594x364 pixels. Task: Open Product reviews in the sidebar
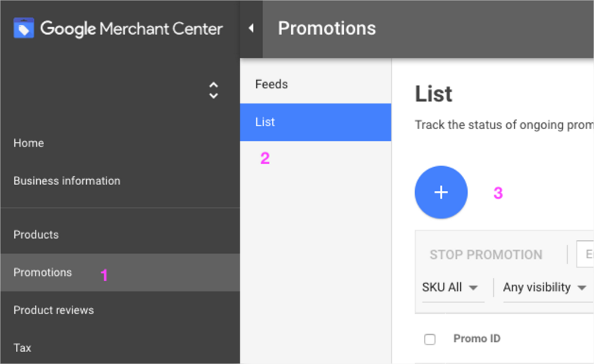click(x=54, y=310)
